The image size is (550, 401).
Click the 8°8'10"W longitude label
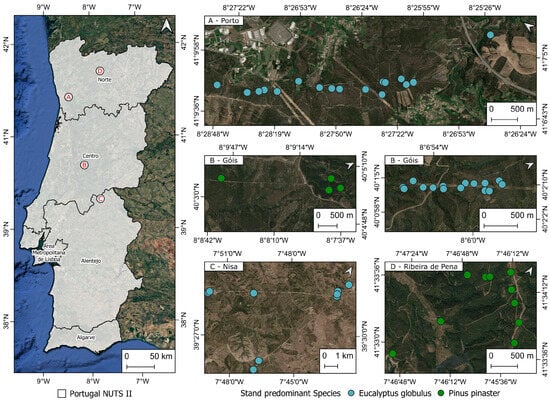pos(274,240)
